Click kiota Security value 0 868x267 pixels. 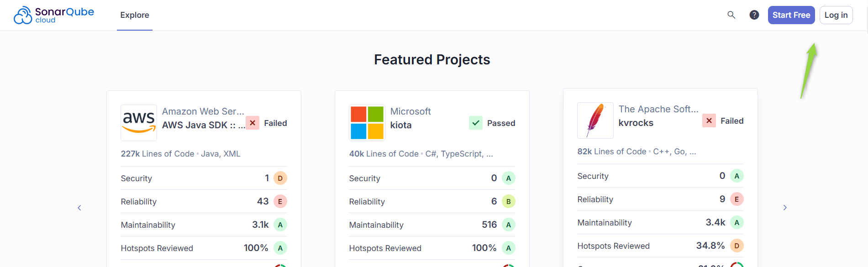coord(494,178)
